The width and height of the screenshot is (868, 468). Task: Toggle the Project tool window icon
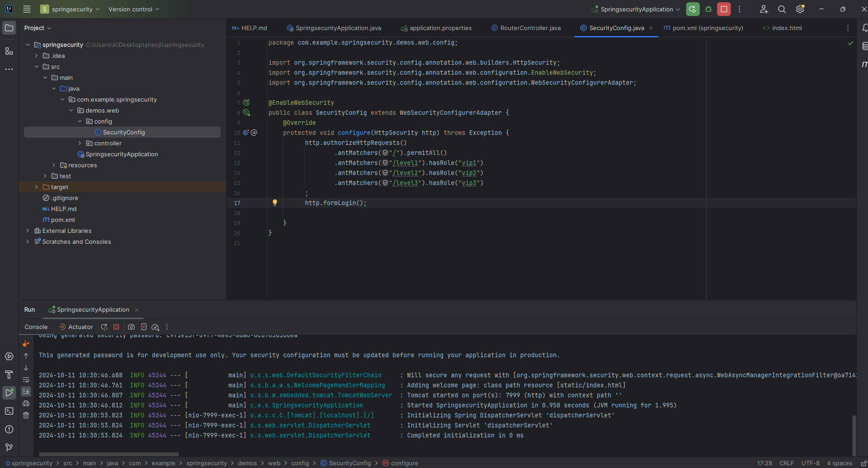(x=9, y=28)
